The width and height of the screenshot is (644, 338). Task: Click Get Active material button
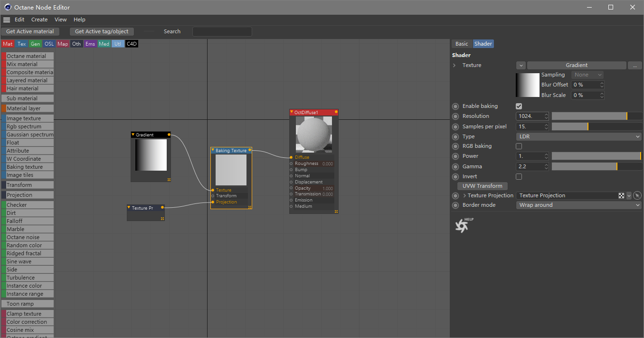pyautogui.click(x=30, y=31)
